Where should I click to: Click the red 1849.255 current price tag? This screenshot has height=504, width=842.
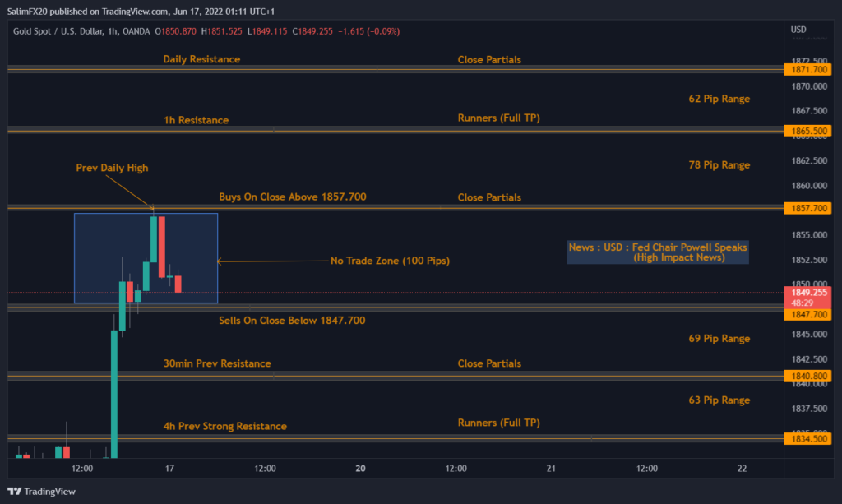(807, 293)
